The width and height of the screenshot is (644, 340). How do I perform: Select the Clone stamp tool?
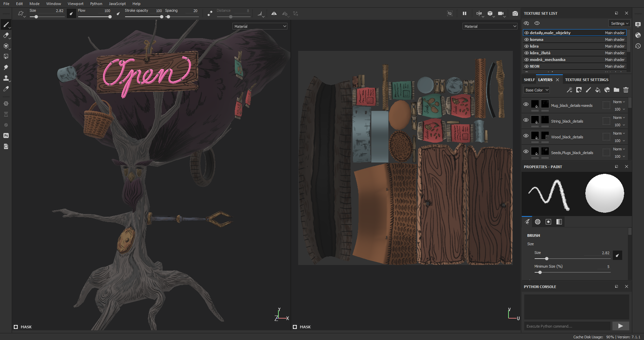pos(6,78)
